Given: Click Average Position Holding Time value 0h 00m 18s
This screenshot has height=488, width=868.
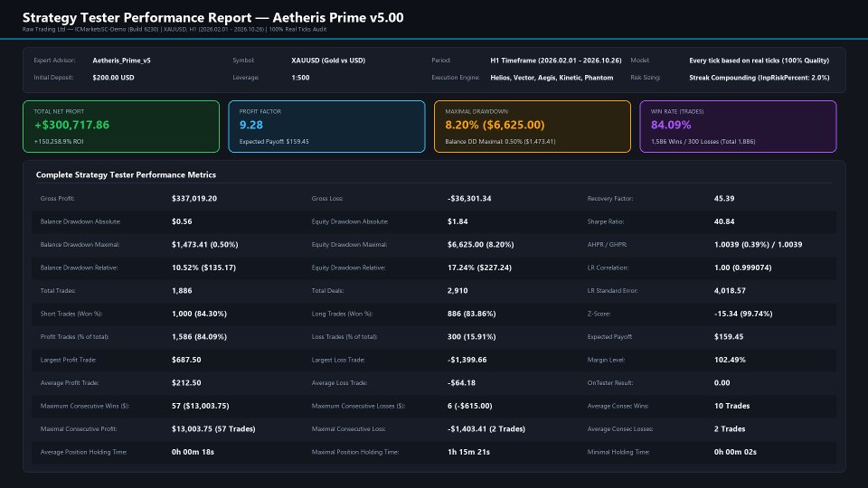Looking at the screenshot, I should [193, 452].
